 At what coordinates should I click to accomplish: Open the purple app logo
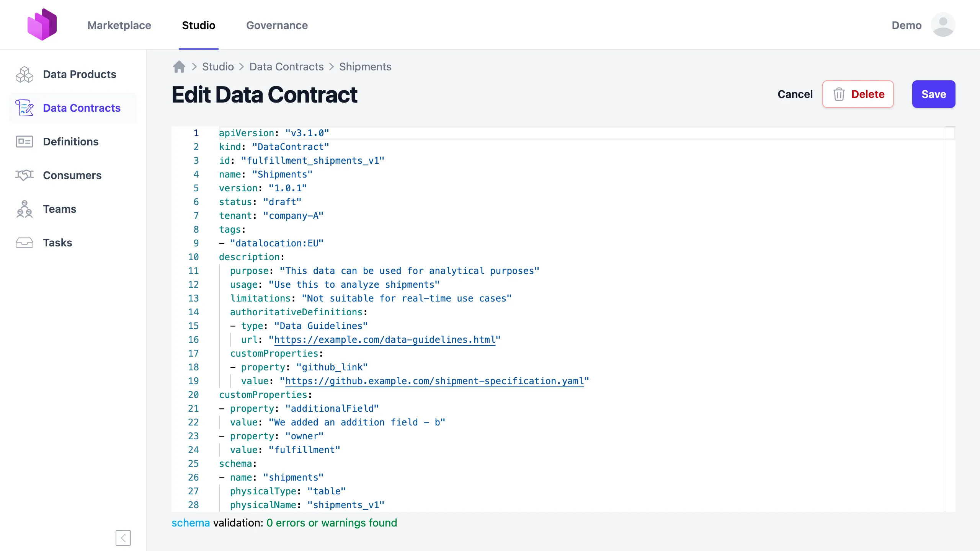pos(42,24)
